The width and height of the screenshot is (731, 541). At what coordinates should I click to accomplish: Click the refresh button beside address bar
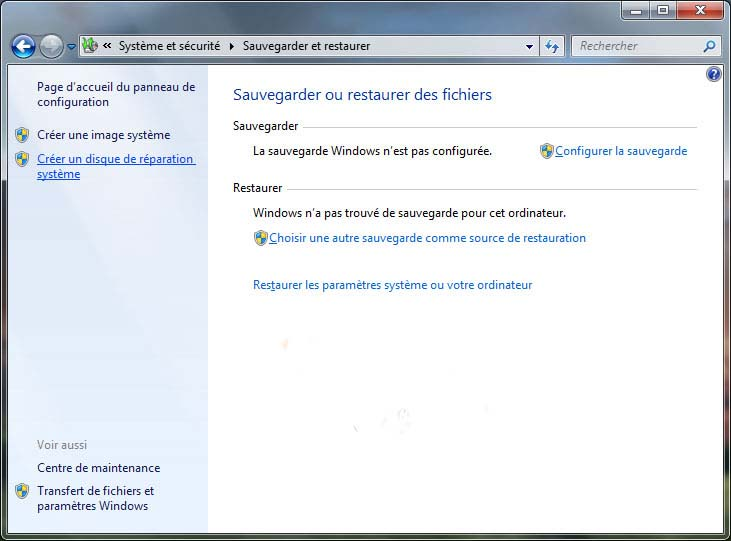552,46
